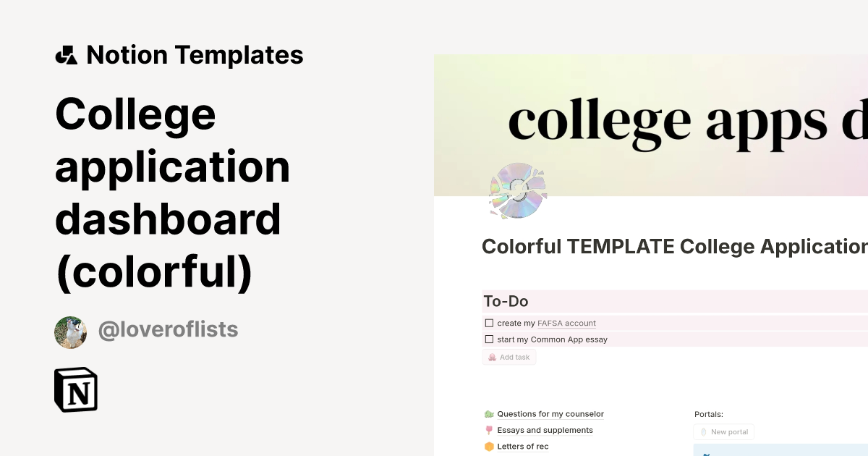Click the holographic disc page icon
The width and height of the screenshot is (868, 456).
coord(518,191)
